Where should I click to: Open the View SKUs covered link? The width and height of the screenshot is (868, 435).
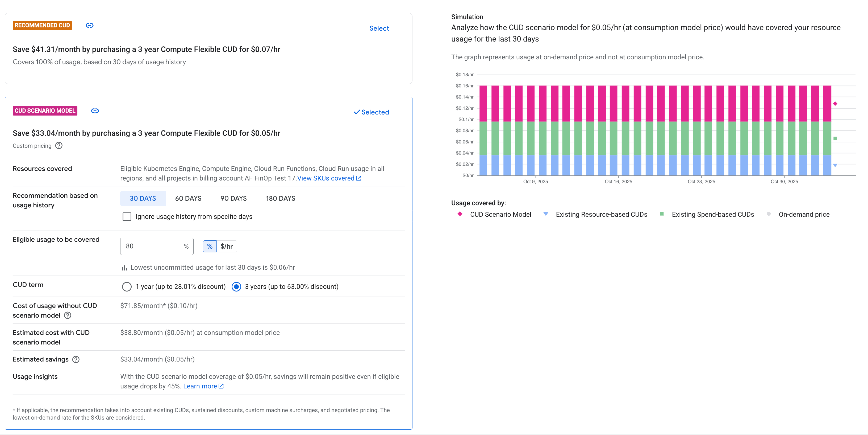[326, 178]
